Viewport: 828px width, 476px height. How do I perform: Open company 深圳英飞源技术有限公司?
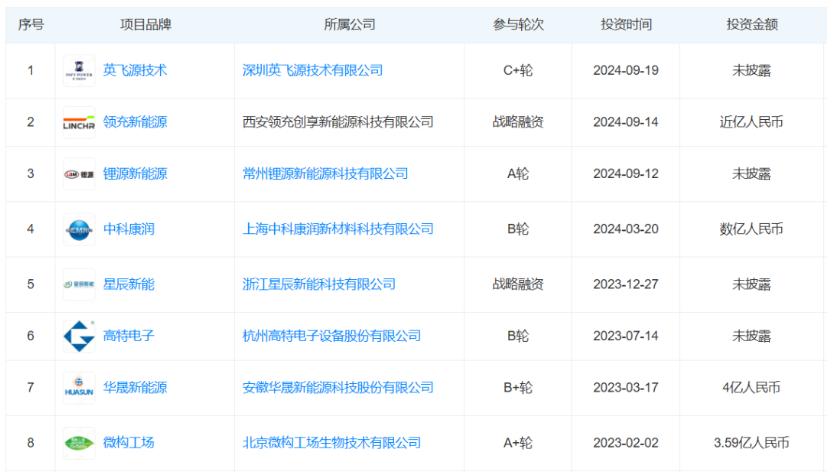[312, 71]
